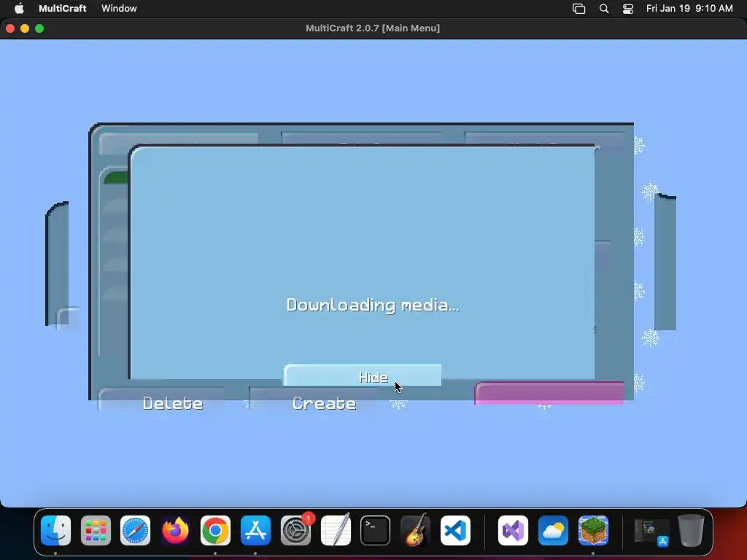Switch to MultiCraft grass block dock icon
The image size is (747, 560).
click(593, 530)
